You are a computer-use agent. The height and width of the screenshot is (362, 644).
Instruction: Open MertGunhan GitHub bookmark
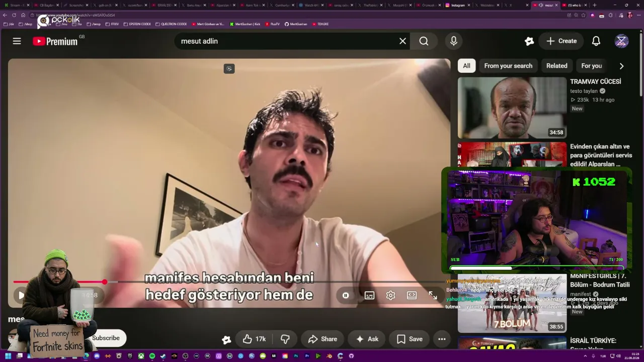(296, 24)
